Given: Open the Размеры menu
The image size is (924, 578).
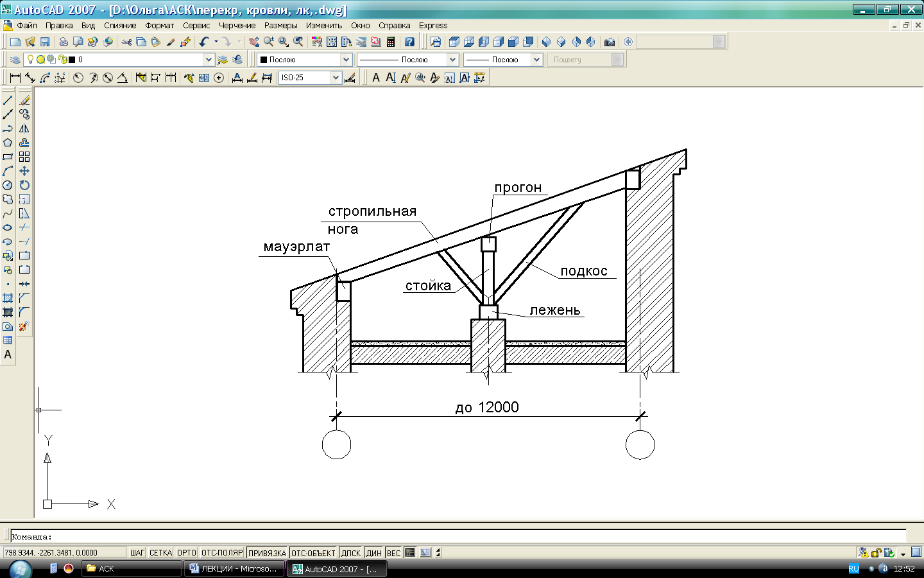Looking at the screenshot, I should click(x=280, y=26).
